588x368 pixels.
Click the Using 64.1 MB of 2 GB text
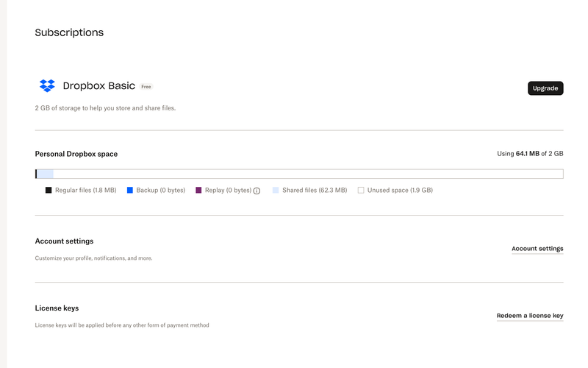(x=530, y=154)
